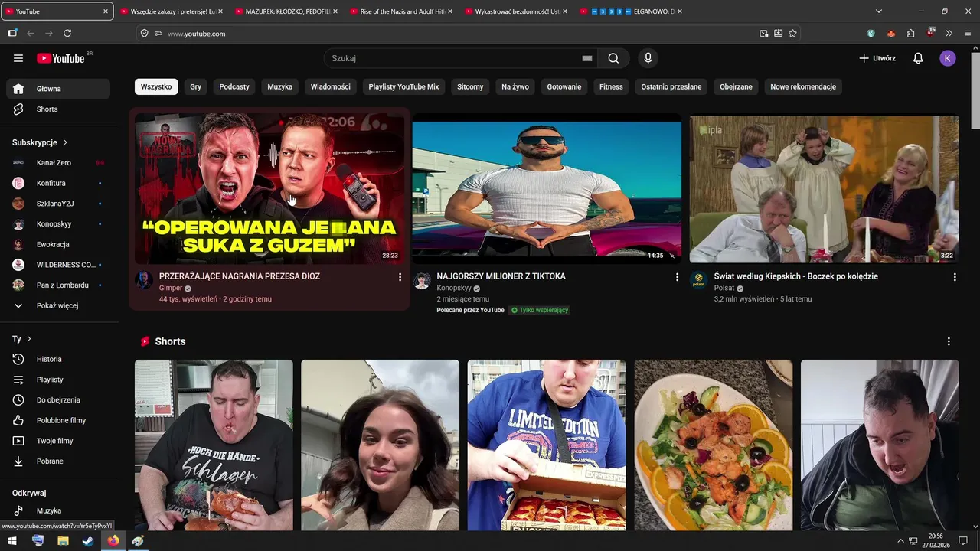Expand the Ty section arrow
This screenshot has width=980, height=551.
click(29, 339)
